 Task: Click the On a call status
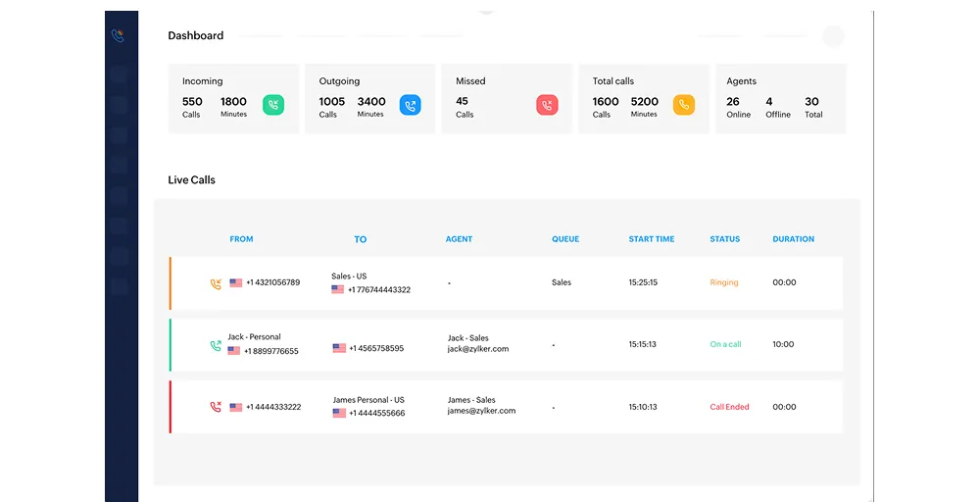click(725, 344)
